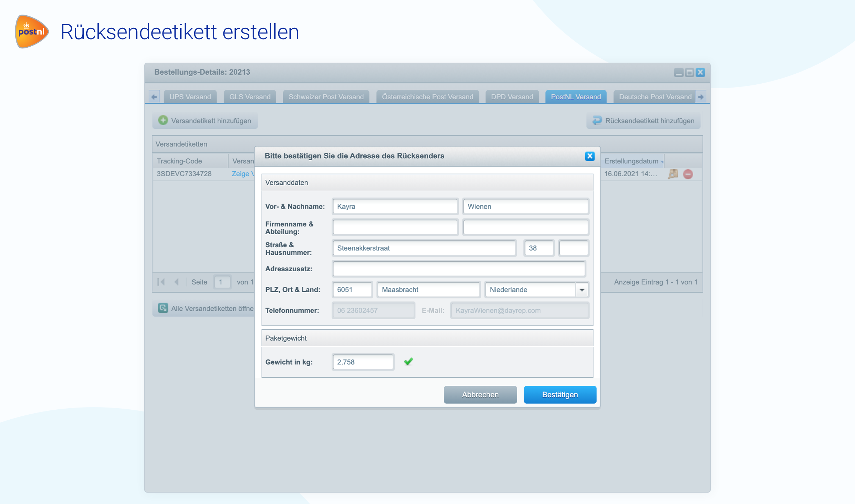Click page number field in pager
Screen dimensions: 855x504
click(222, 282)
